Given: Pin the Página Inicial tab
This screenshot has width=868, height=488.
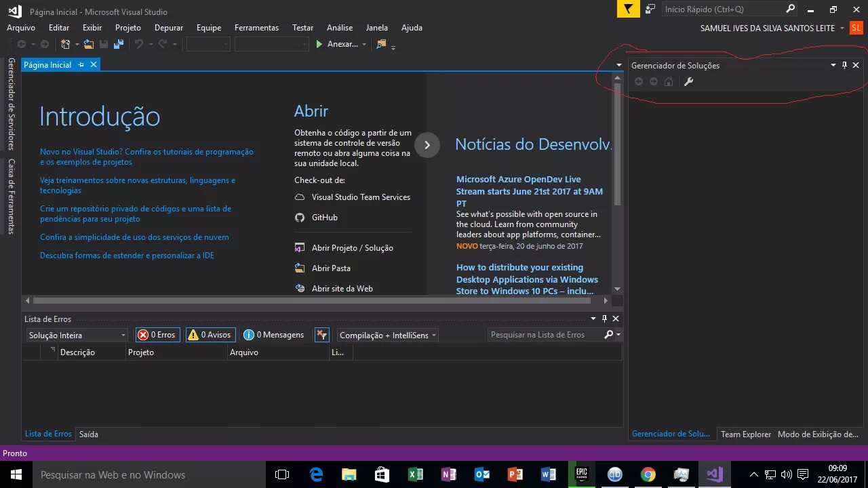Looking at the screenshot, I should [81, 64].
